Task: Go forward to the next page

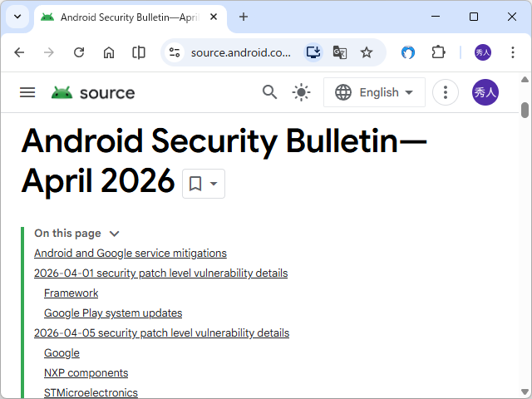Action: pos(49,52)
